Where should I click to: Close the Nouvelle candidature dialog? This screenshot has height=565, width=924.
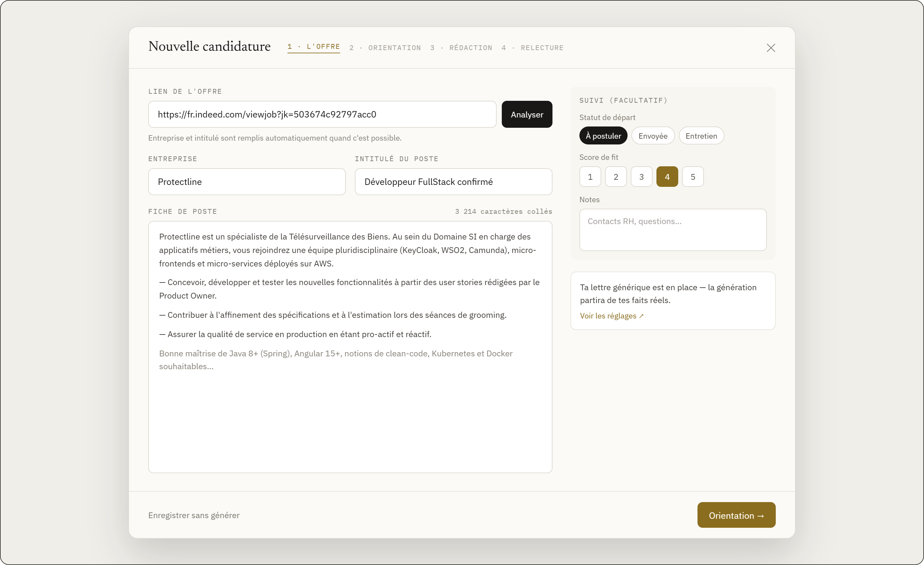click(x=771, y=48)
